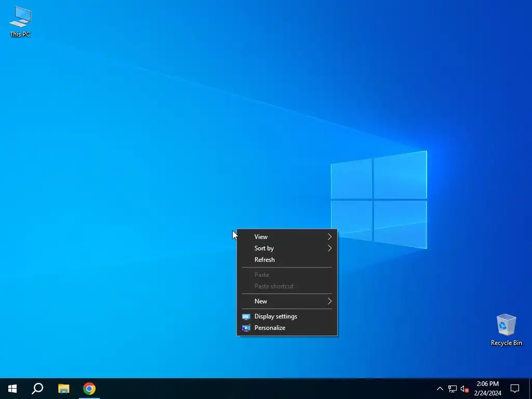Click the Show desktop sliver
Image resolution: width=532 pixels, height=399 pixels.
click(x=530, y=389)
